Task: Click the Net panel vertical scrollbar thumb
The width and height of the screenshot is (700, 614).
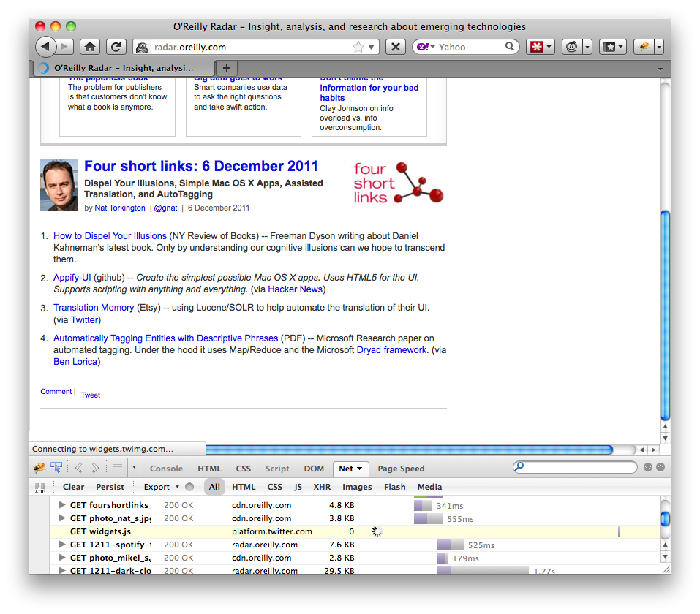Action: pyautogui.click(x=665, y=518)
